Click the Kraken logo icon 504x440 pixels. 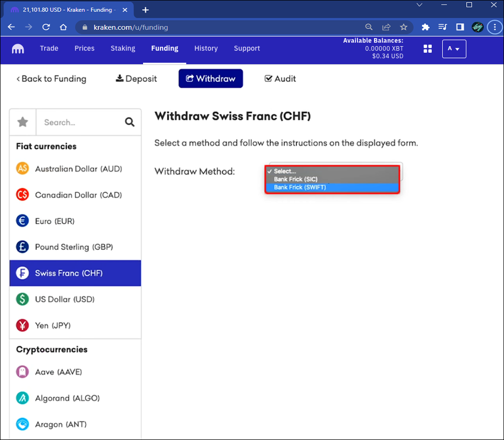pyautogui.click(x=18, y=49)
